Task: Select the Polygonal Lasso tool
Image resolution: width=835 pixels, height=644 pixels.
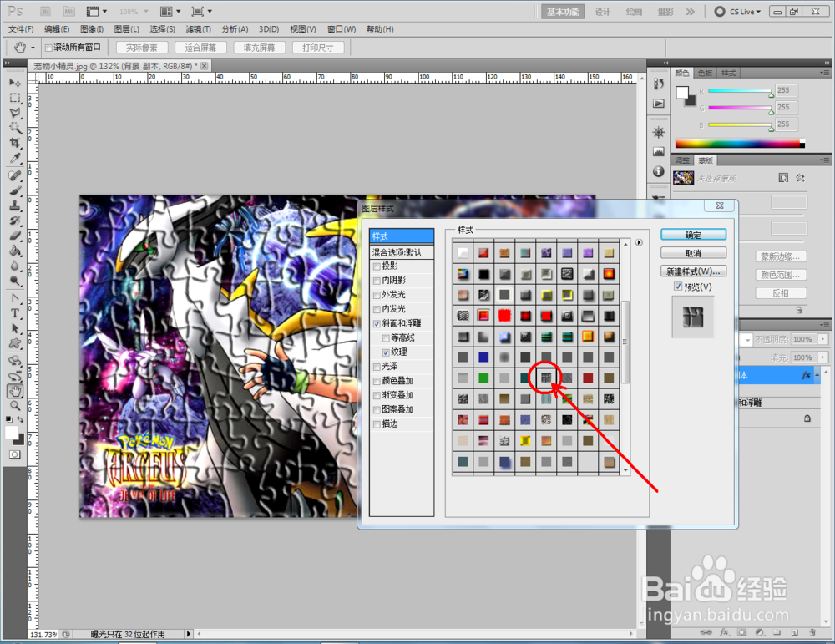Action: click(15, 113)
